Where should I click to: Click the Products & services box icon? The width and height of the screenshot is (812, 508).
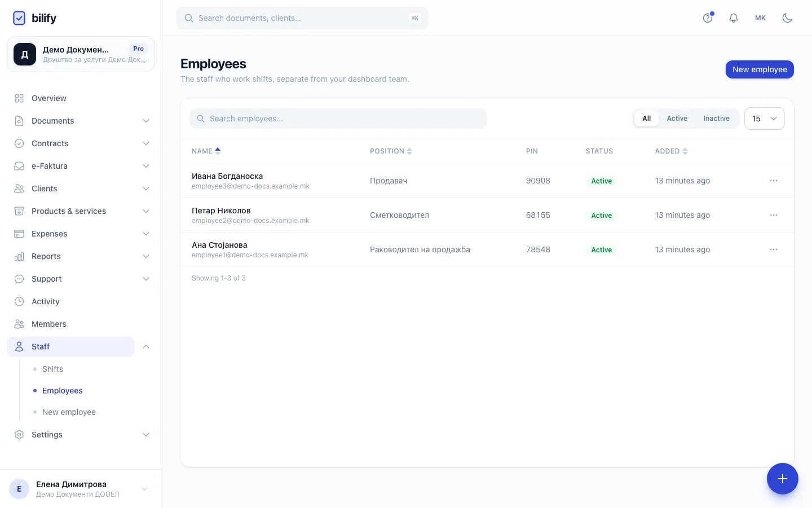(19, 211)
